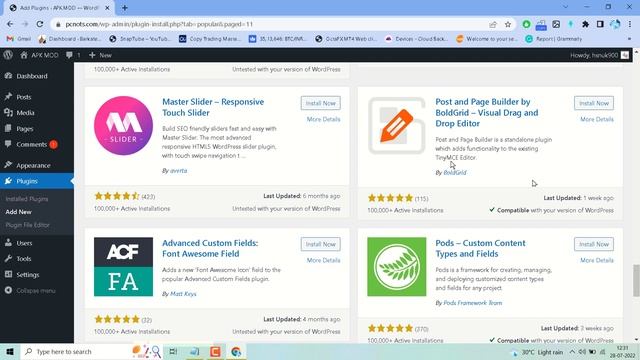Open Pods – Custom Content Types title

pyautogui.click(x=480, y=248)
